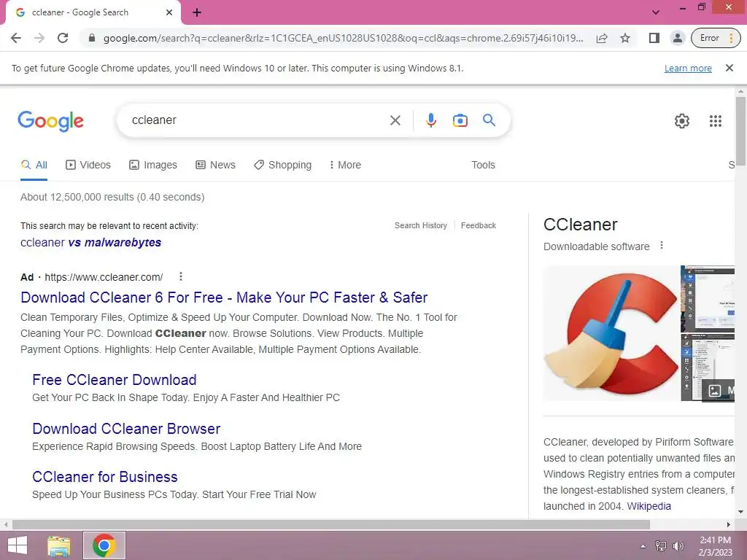The width and height of the screenshot is (747, 560).
Task: Click the horizontal scrollbar thumb
Action: pos(331,525)
